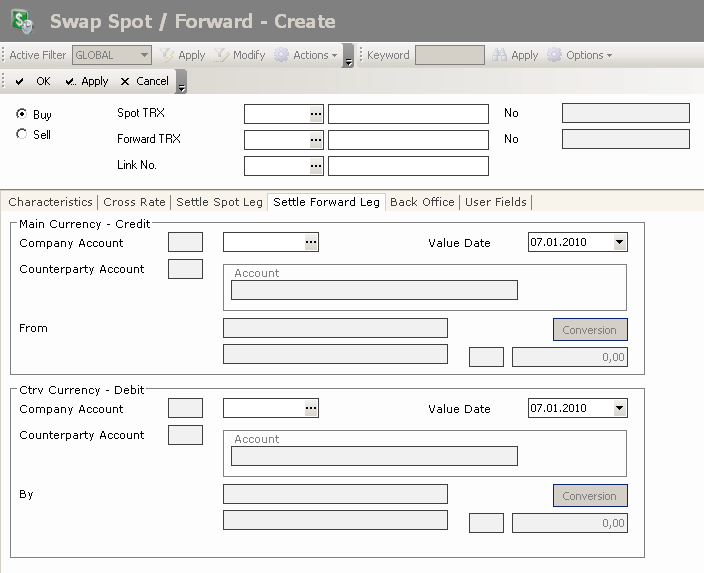704x573 pixels.
Task: Switch to the Cross Rate tab
Action: tap(134, 202)
